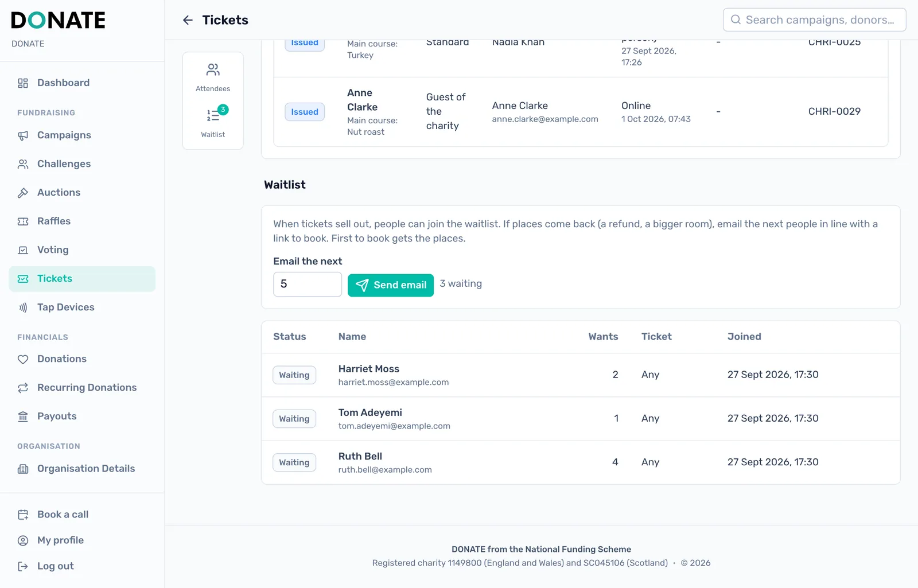Click the Campaigns megaphone icon
The height and width of the screenshot is (588, 918).
[x=23, y=135]
